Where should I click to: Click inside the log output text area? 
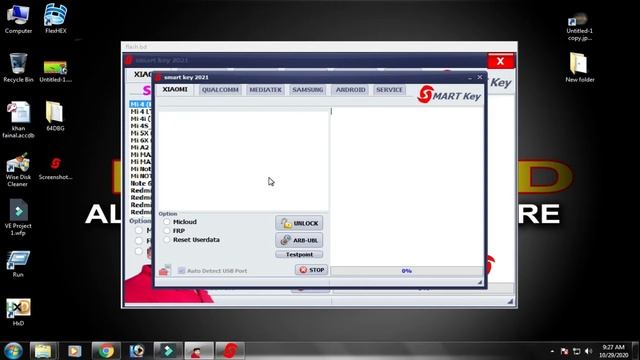click(x=407, y=186)
